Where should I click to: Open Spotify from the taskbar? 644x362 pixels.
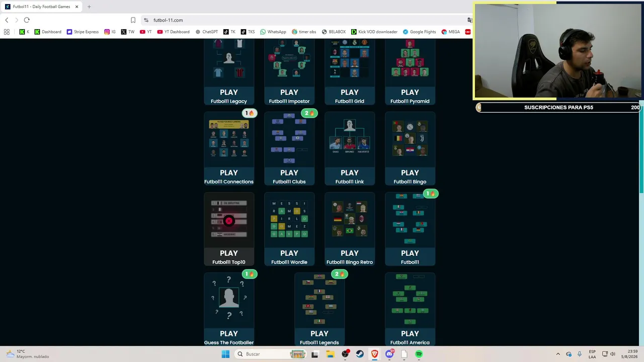click(x=419, y=354)
